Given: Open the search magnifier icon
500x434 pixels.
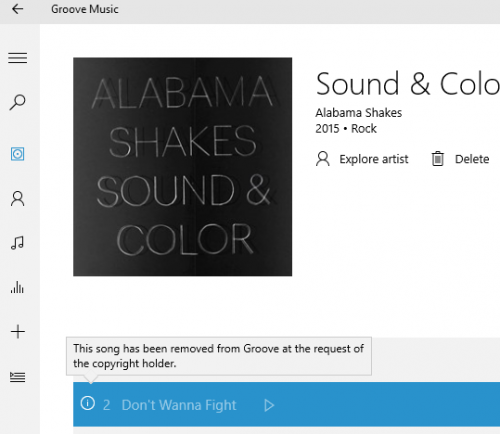Looking at the screenshot, I should (x=17, y=102).
